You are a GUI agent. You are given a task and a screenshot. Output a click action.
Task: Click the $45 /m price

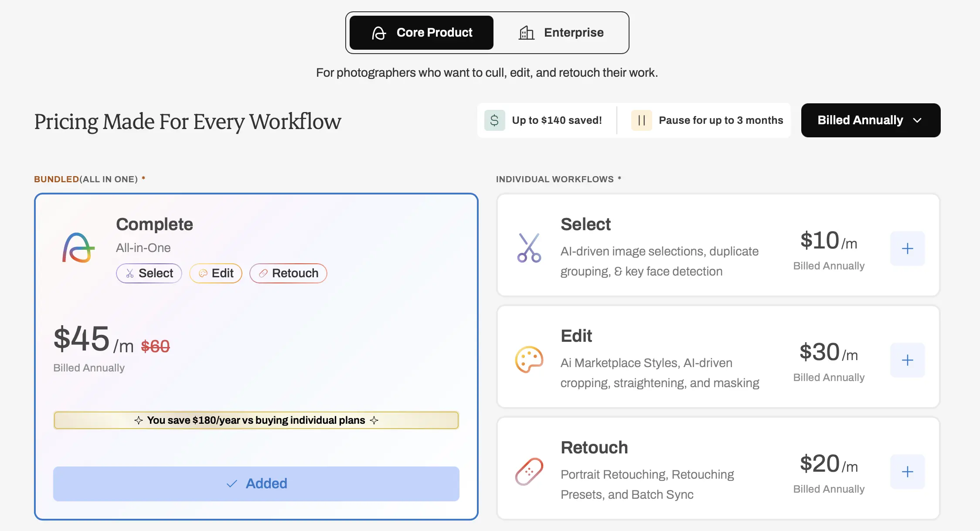[93, 339]
